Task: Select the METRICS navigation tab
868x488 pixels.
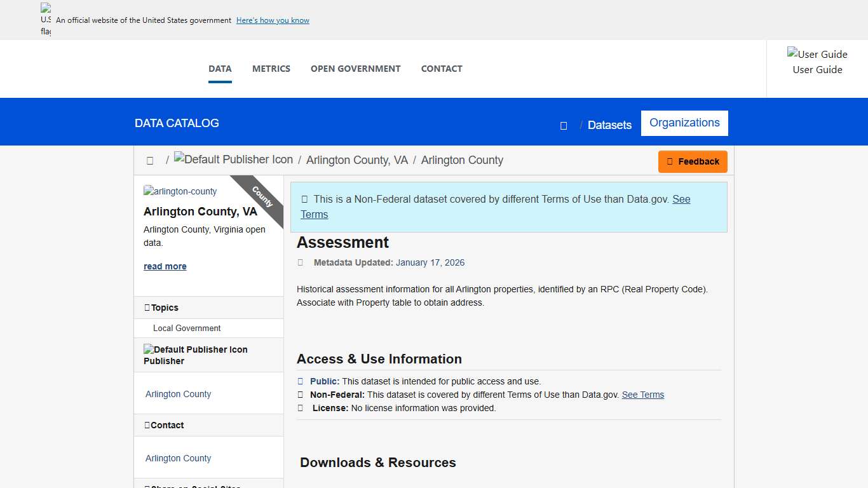Action: [x=271, y=69]
